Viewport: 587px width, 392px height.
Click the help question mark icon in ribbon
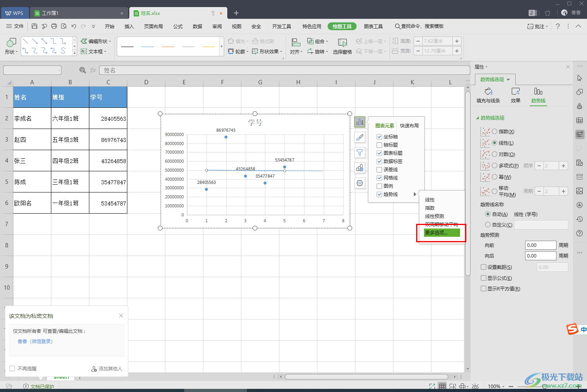click(x=558, y=26)
